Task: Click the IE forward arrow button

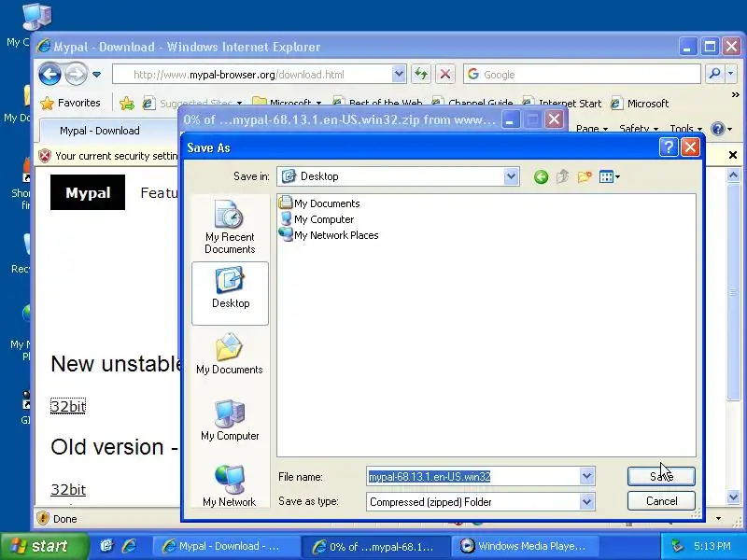Action: click(77, 74)
